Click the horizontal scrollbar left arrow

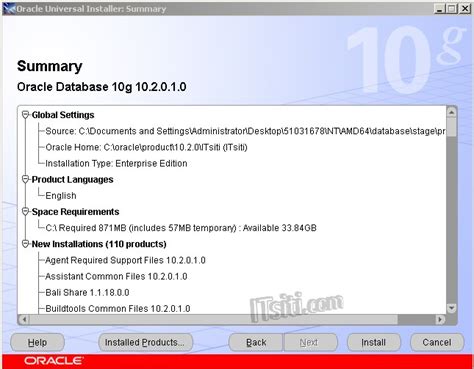[x=24, y=319]
